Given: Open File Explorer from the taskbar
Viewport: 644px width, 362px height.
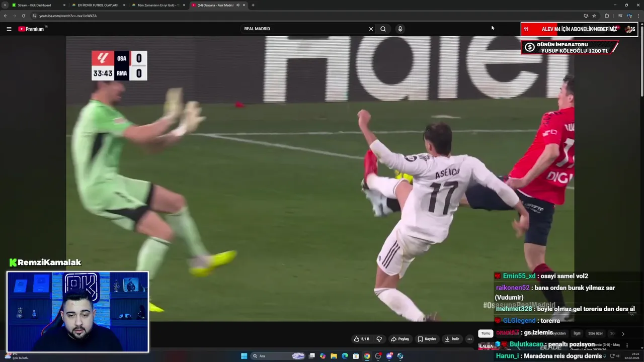Looking at the screenshot, I should coord(334,356).
